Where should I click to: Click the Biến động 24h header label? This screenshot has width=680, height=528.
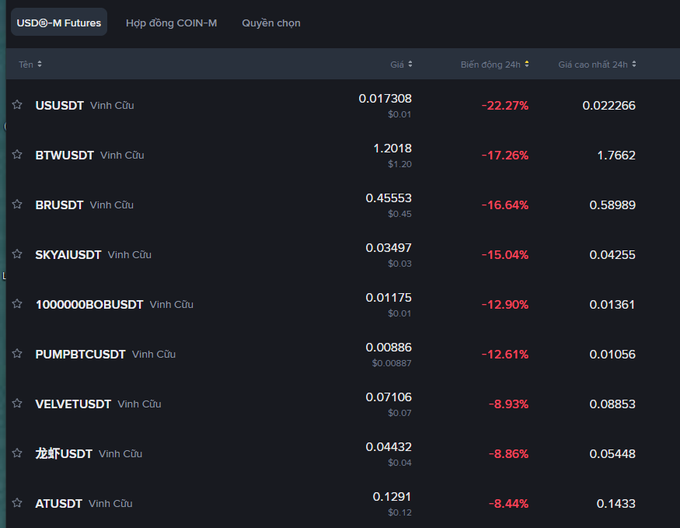pos(490,65)
